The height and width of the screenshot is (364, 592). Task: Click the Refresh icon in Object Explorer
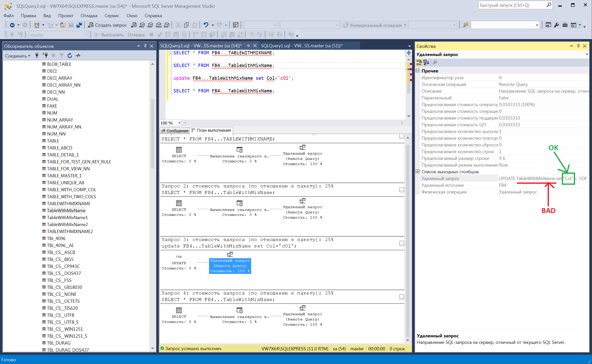click(70, 56)
